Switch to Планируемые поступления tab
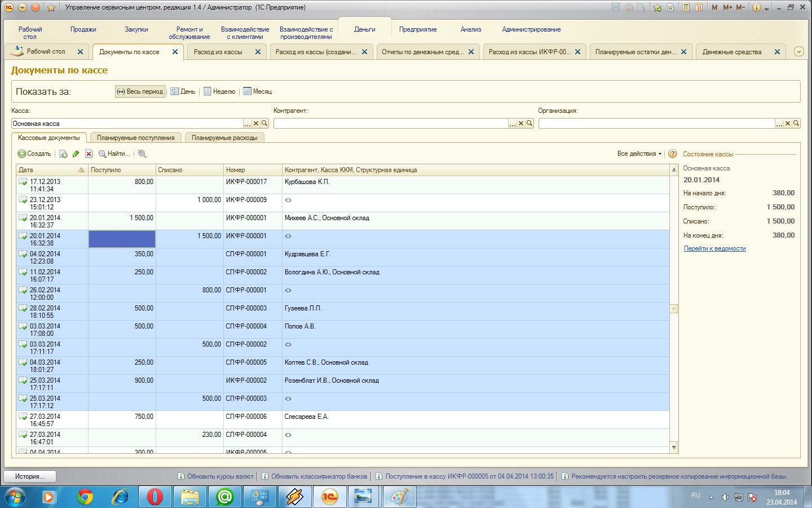Image resolution: width=812 pixels, height=508 pixels. [x=135, y=138]
